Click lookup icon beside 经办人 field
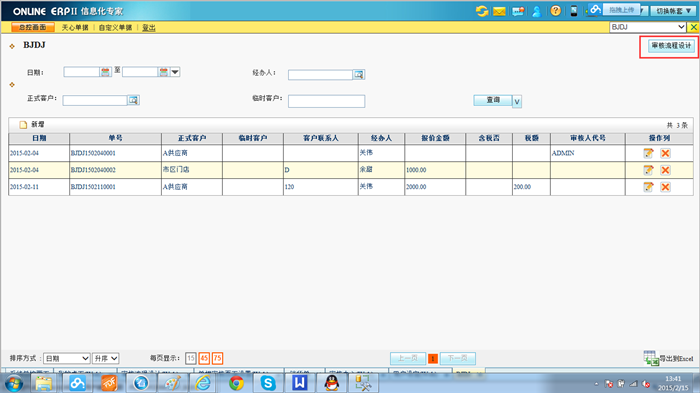 [358, 75]
